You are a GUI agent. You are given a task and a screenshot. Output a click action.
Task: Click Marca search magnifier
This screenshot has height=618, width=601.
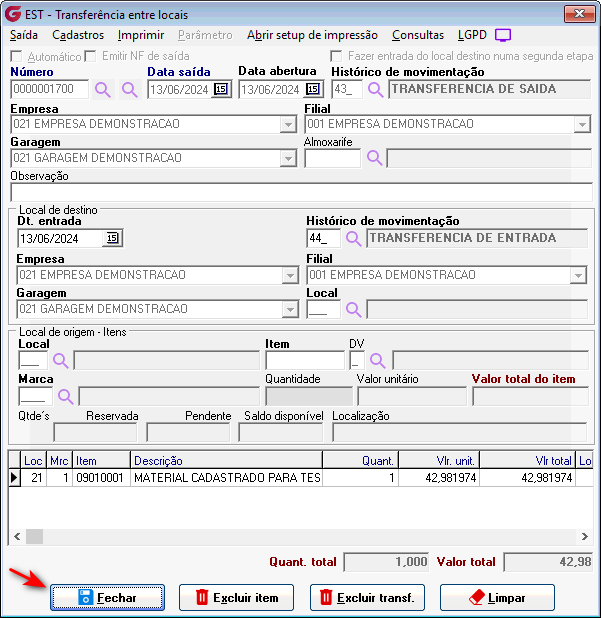click(x=65, y=396)
